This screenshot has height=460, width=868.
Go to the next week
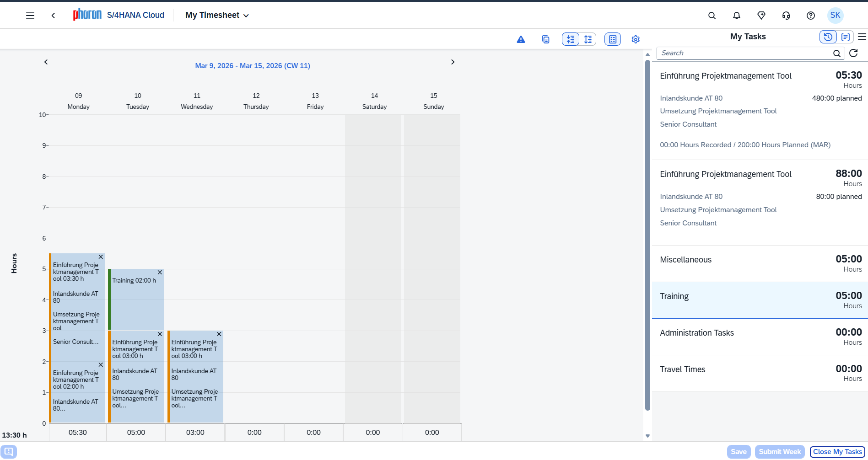(453, 62)
